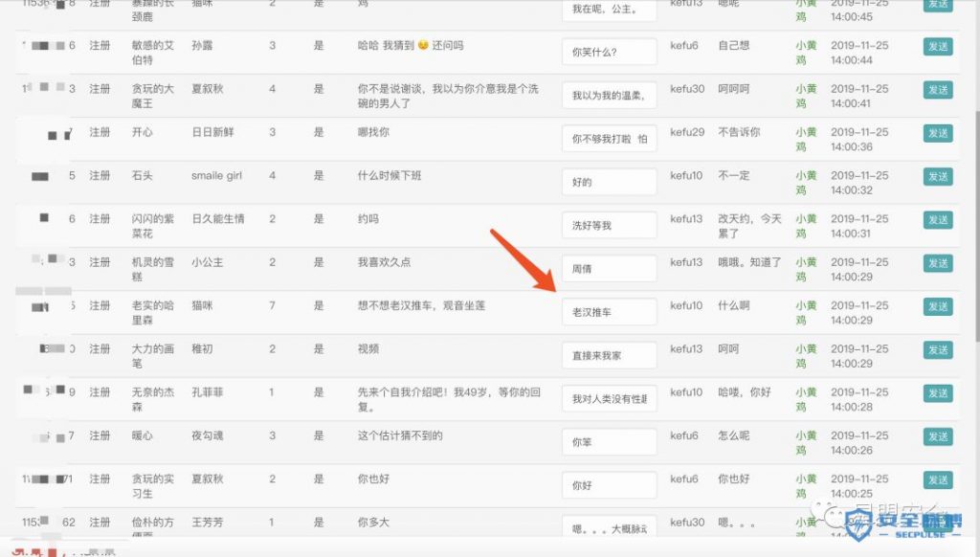Click 发送 button in 孙露 row
Viewport: 980px width, 557px height.
tap(938, 46)
